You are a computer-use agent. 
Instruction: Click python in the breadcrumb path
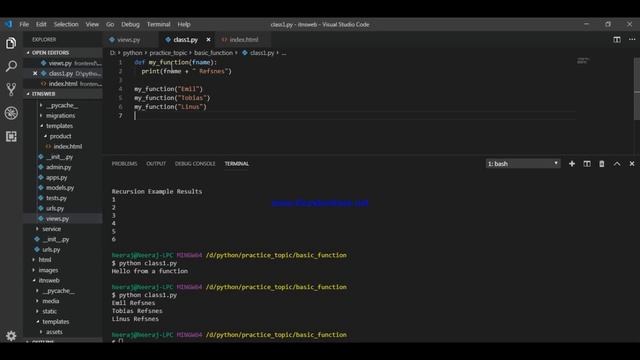(132, 53)
